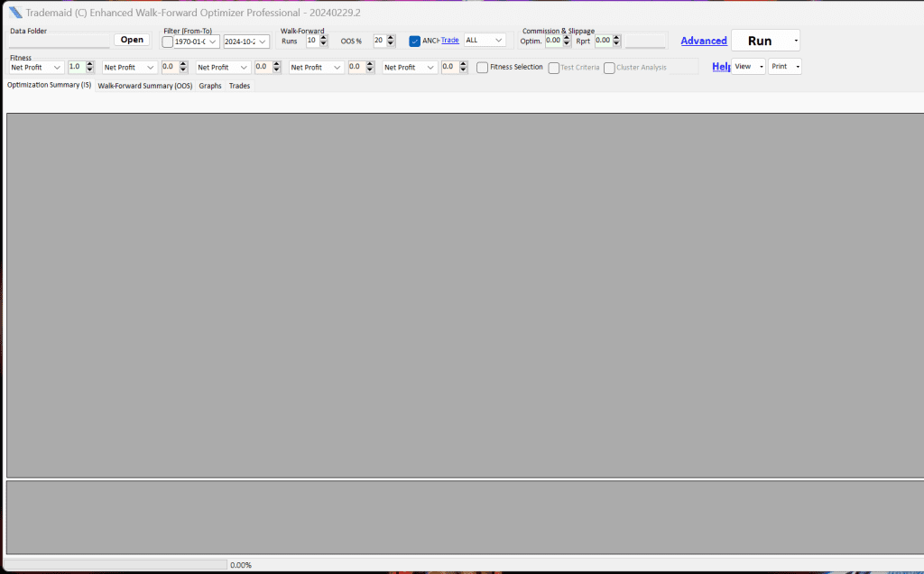Expand the filter start date 1970-01 dropdown
Screen dimensions: 924x574
213,42
